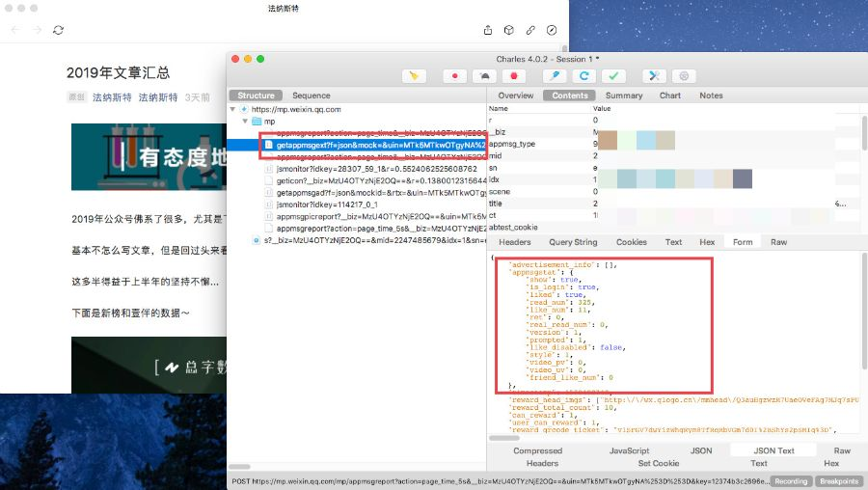Click the form table vertical scrollbar

865,133
